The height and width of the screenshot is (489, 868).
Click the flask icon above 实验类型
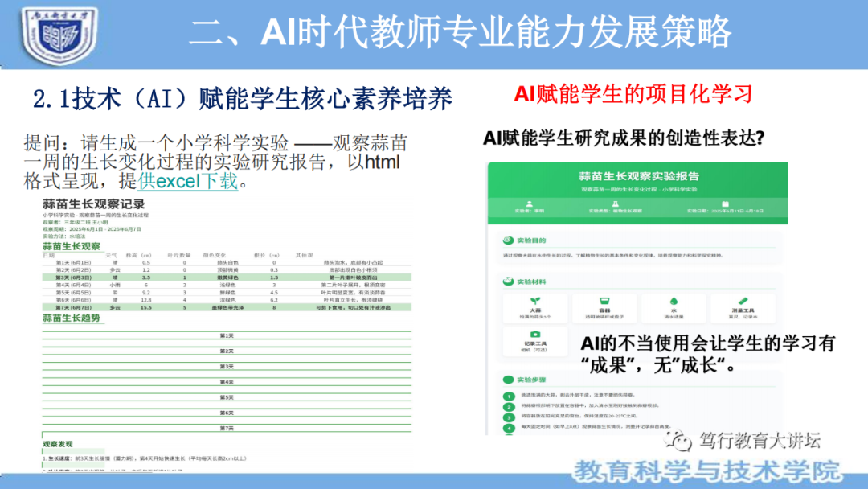point(615,203)
